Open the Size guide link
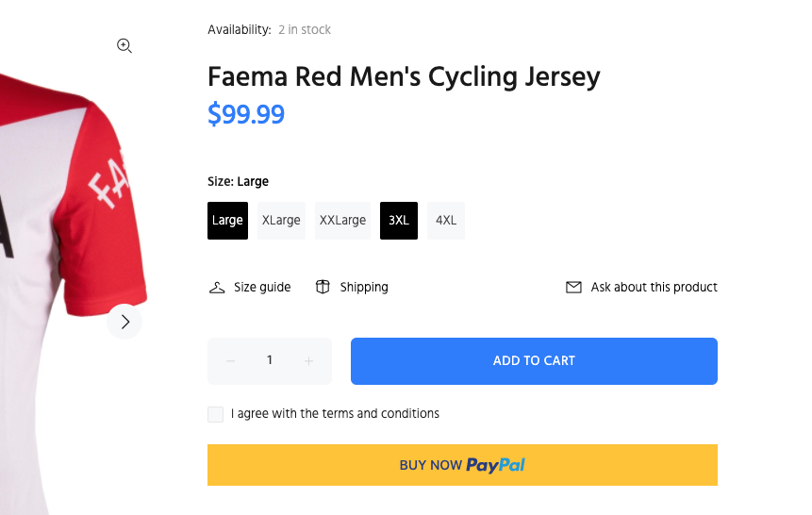The image size is (812, 515). coord(262,287)
